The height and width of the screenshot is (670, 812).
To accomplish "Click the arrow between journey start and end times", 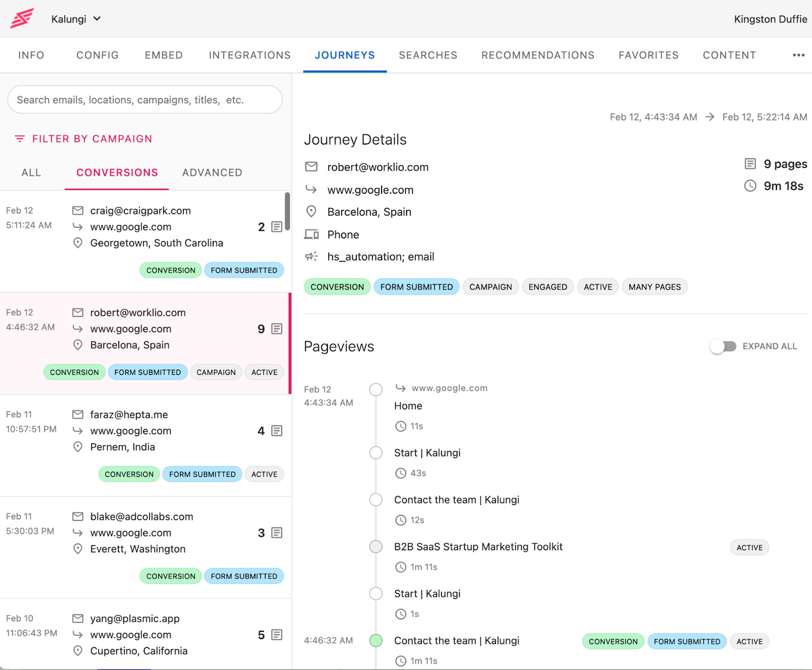I will click(x=709, y=117).
